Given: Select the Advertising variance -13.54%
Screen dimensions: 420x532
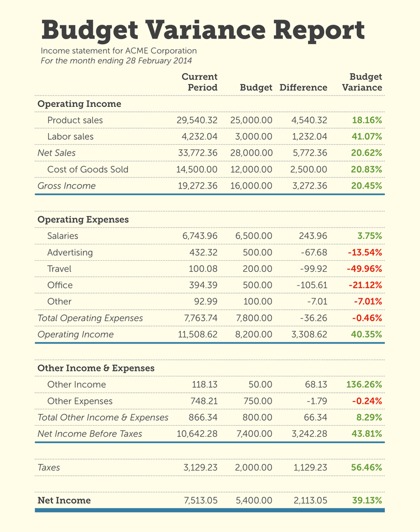Looking at the screenshot, I should (365, 252).
